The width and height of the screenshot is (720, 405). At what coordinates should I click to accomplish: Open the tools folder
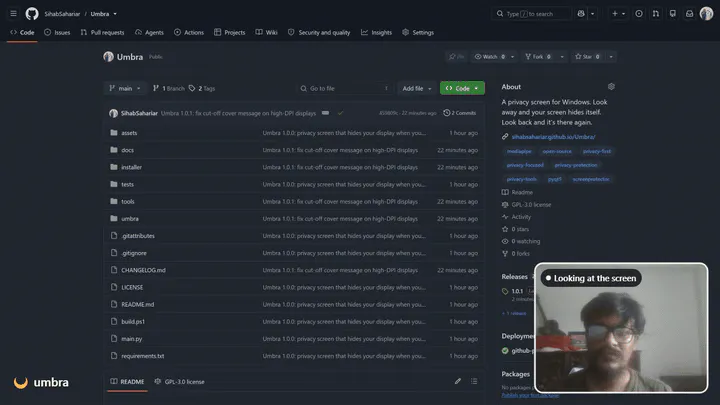(x=128, y=202)
